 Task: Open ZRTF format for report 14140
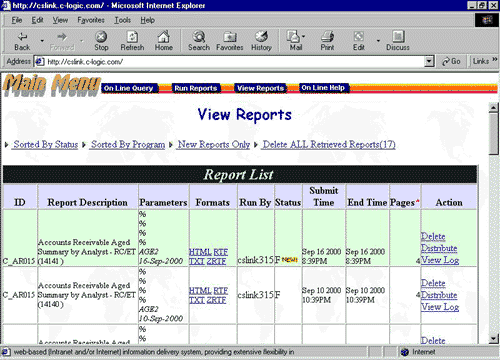[x=216, y=300]
